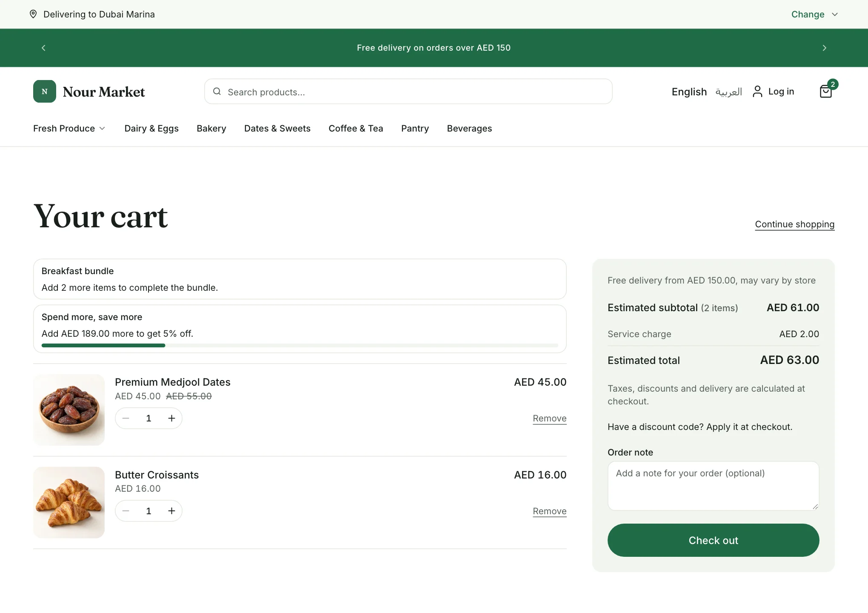Viewport: 868px width, 613px height.
Task: Focus the Search products field
Action: click(x=408, y=92)
